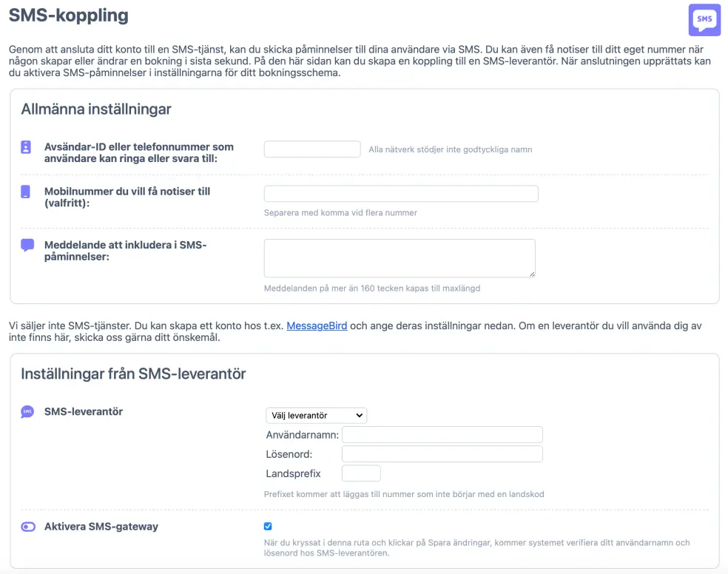728x574 pixels.
Task: Click the SMS-leverantör chat bubble icon
Action: [27, 412]
